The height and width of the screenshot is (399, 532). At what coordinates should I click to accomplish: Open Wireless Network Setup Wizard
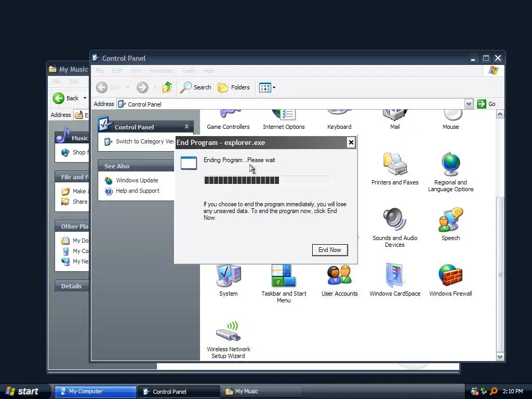(x=229, y=340)
